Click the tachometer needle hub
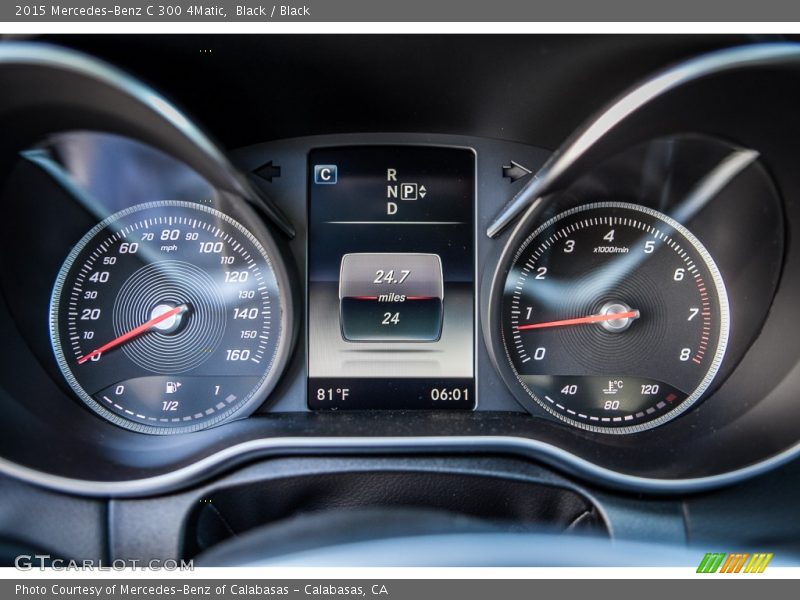The image size is (800, 600). (616, 316)
